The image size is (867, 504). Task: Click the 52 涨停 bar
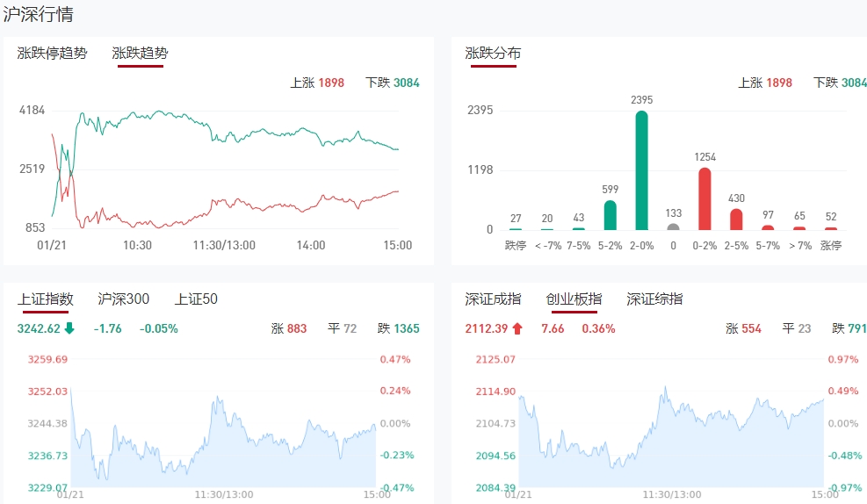pyautogui.click(x=830, y=228)
